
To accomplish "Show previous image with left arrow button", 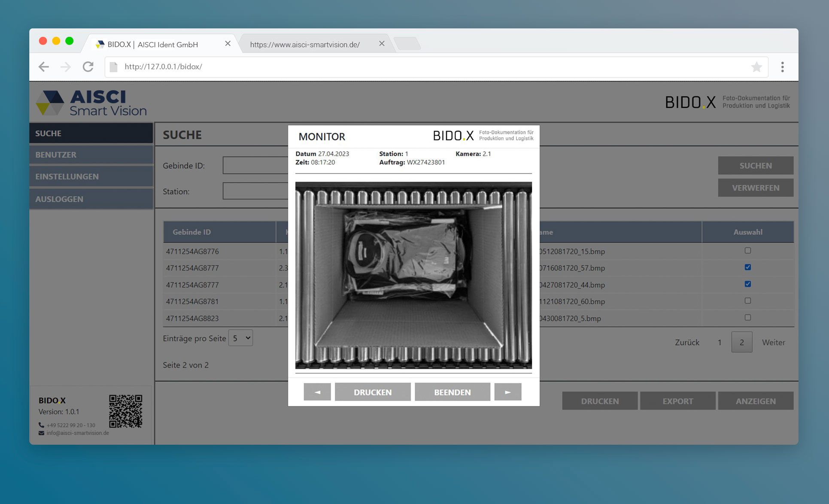I will (x=317, y=392).
